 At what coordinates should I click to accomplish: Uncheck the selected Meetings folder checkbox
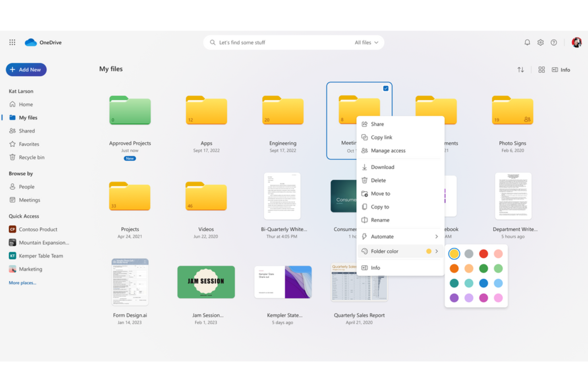386,89
